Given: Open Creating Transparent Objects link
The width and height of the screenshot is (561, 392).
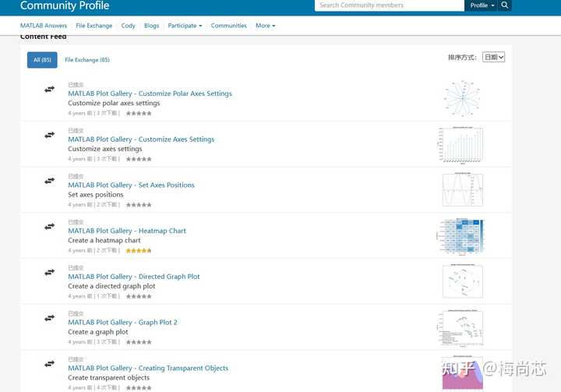Looking at the screenshot, I should pos(148,368).
